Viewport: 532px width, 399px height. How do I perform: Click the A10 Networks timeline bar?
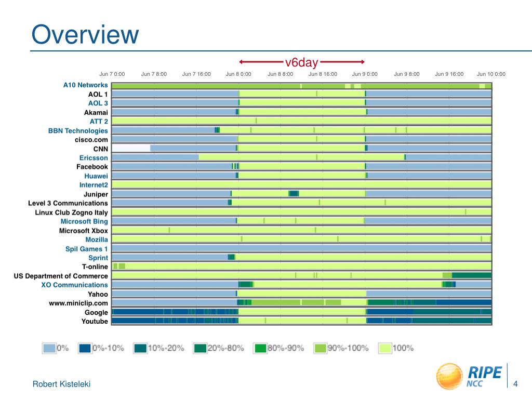(302, 86)
